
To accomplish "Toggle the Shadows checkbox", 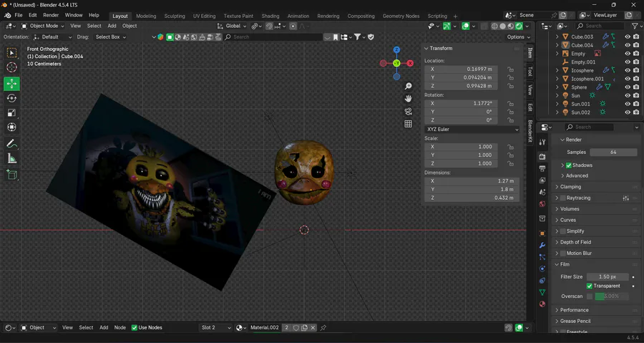I will click(569, 165).
